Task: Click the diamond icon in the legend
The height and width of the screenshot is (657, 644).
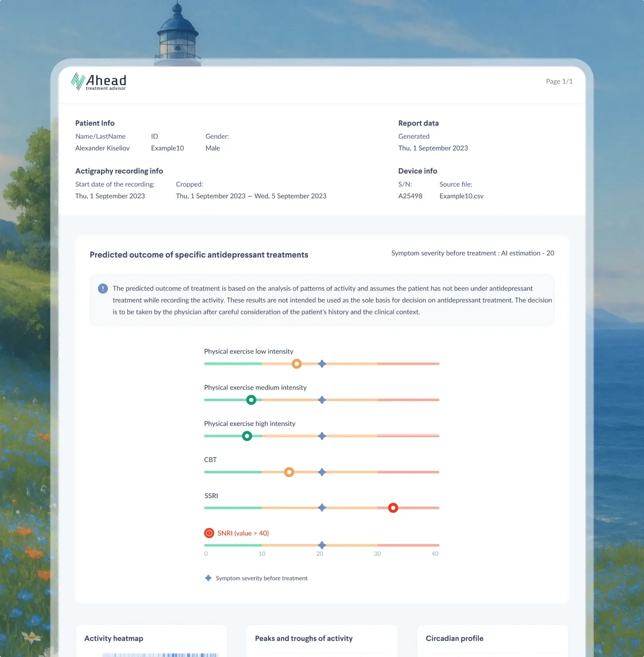Action: (208, 578)
